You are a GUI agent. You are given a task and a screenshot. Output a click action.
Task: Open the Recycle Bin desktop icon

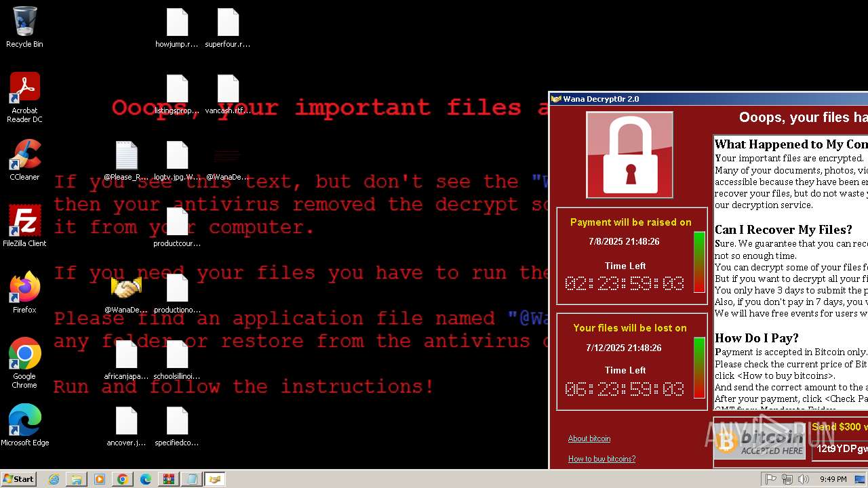24,27
